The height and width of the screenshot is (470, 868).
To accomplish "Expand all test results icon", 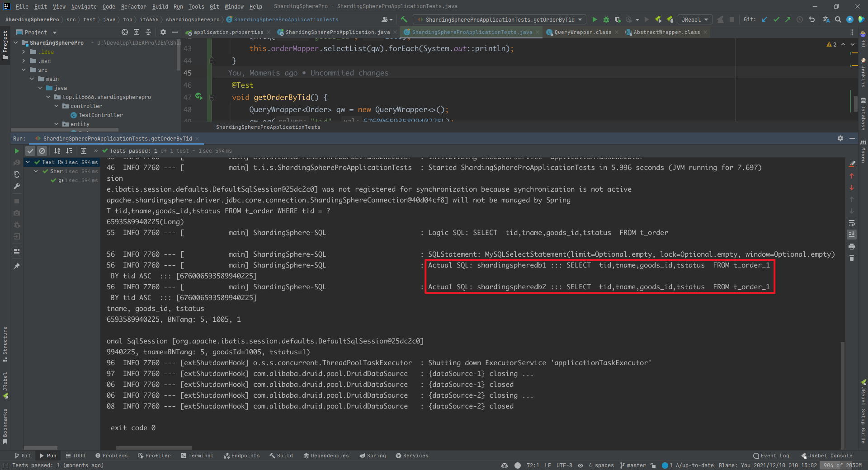I will coord(84,151).
